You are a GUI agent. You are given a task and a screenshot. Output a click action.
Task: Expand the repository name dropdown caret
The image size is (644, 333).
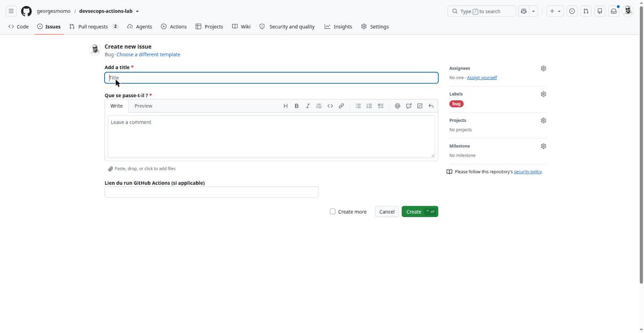point(137,11)
